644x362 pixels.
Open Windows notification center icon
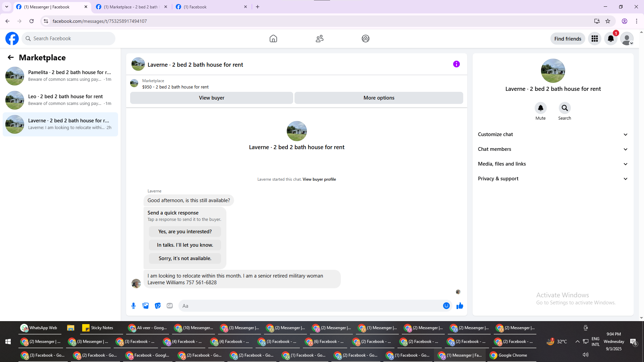[633, 342]
